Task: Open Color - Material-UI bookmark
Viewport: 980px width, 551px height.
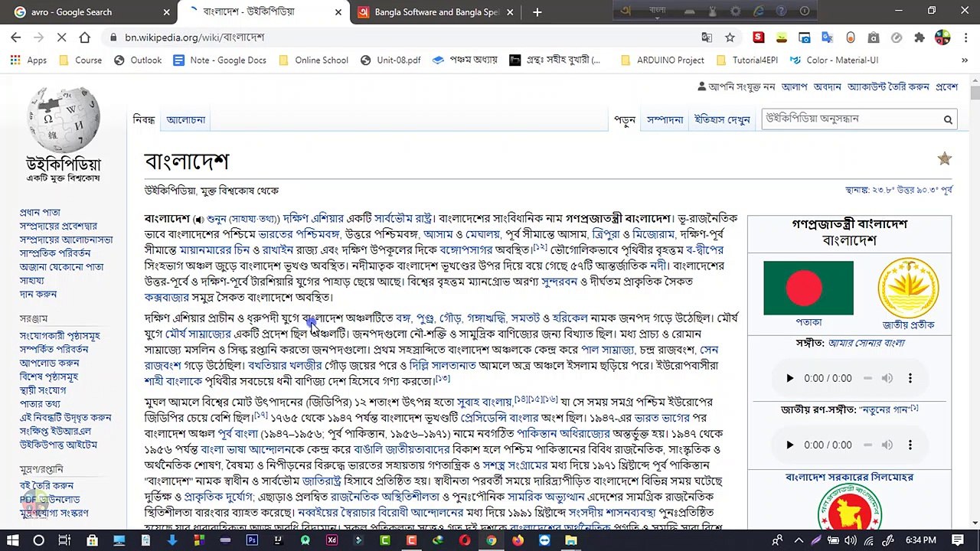Action: pos(835,60)
